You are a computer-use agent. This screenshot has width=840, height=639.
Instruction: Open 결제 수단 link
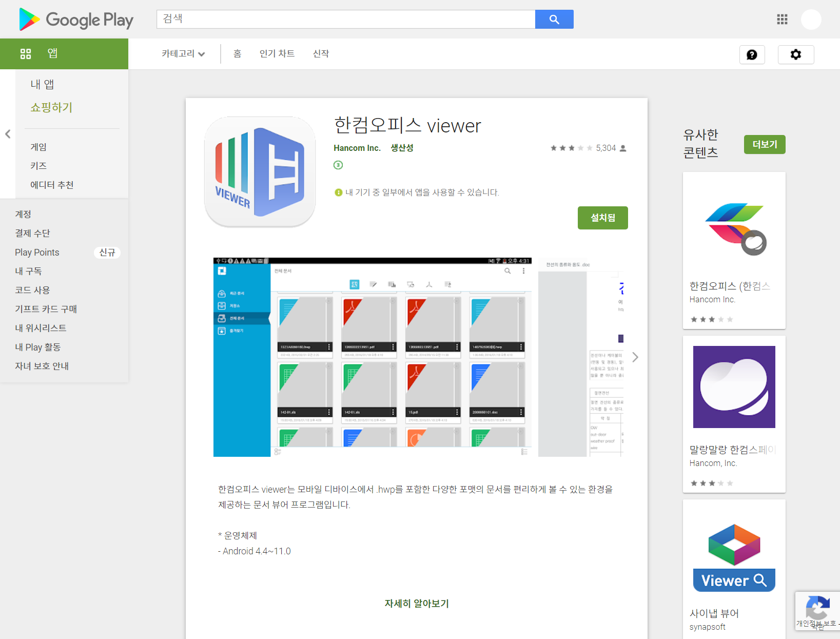[32, 233]
